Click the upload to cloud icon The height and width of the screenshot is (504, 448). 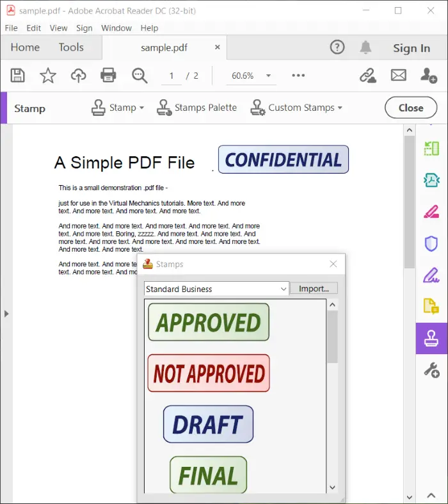(78, 76)
